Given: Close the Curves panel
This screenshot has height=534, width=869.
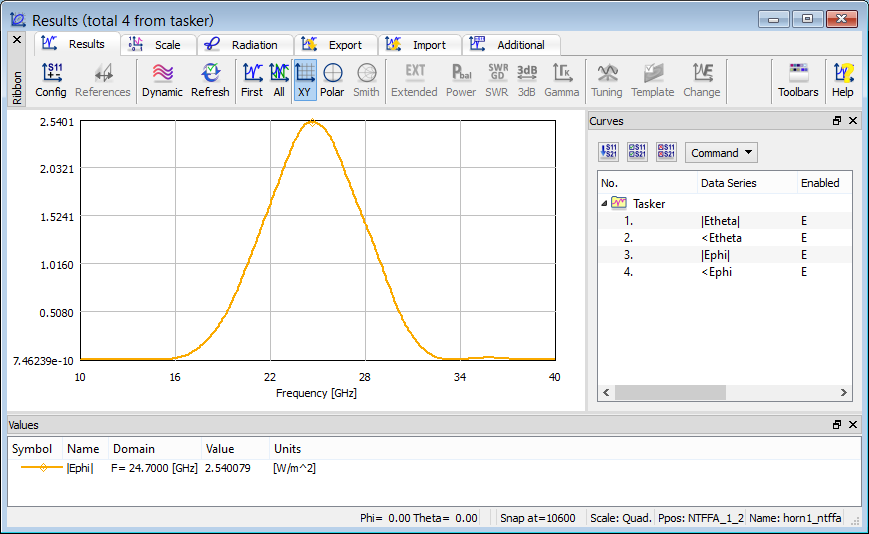Looking at the screenshot, I should coord(853,121).
